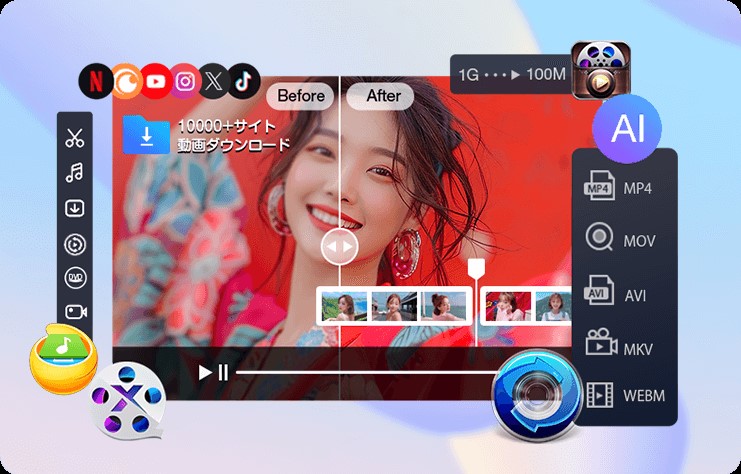Click the YouTube logo icon
Viewport: 741px width, 474px height.
click(155, 81)
